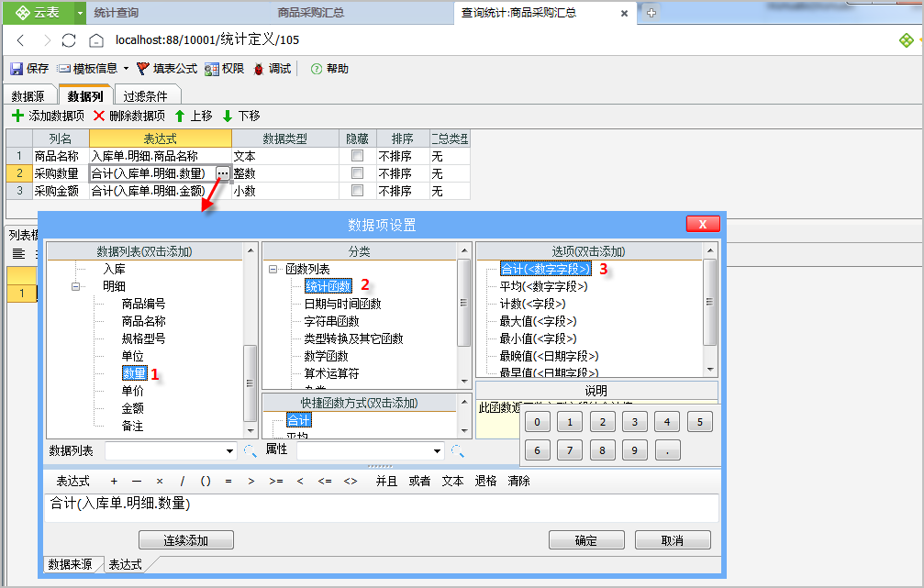
Task: Reload the page with the refresh icon
Action: [69, 40]
